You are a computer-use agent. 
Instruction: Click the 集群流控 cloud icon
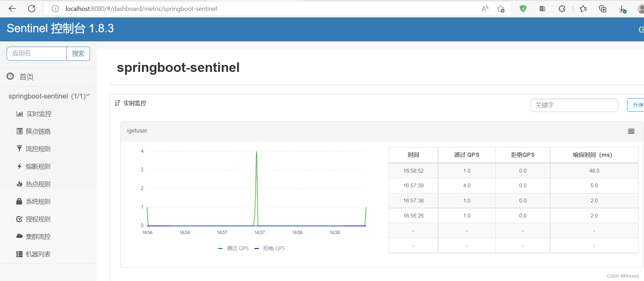(19, 236)
